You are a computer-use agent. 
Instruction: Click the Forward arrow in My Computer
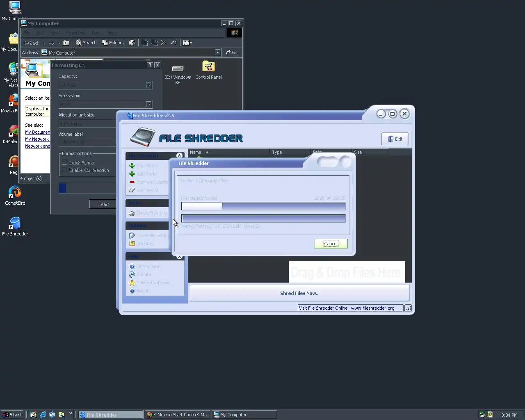(x=52, y=43)
